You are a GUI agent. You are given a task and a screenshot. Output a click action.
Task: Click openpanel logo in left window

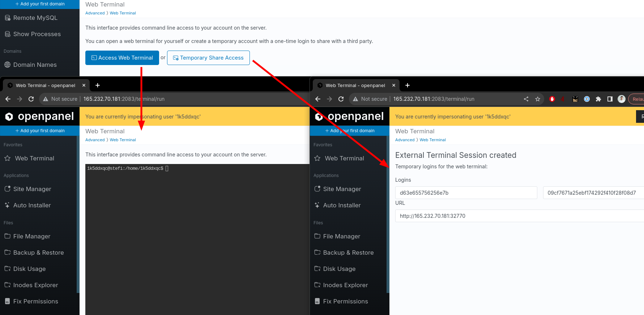(40, 116)
